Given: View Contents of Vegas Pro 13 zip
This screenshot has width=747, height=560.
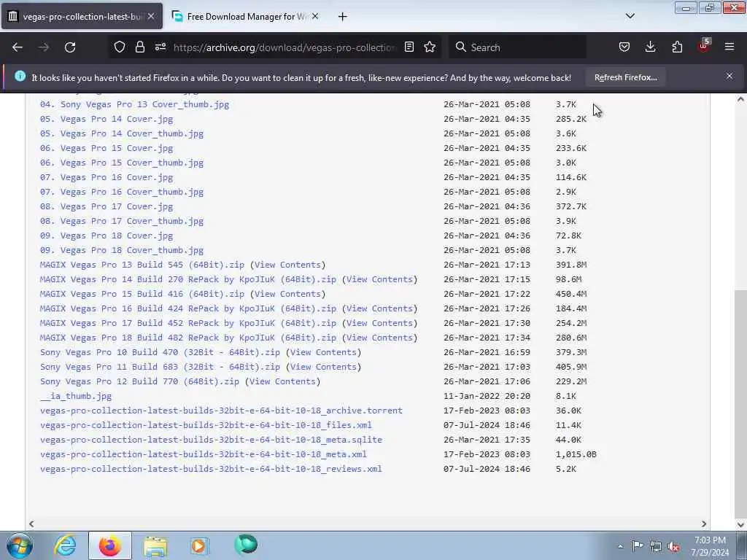Looking at the screenshot, I should tap(287, 265).
